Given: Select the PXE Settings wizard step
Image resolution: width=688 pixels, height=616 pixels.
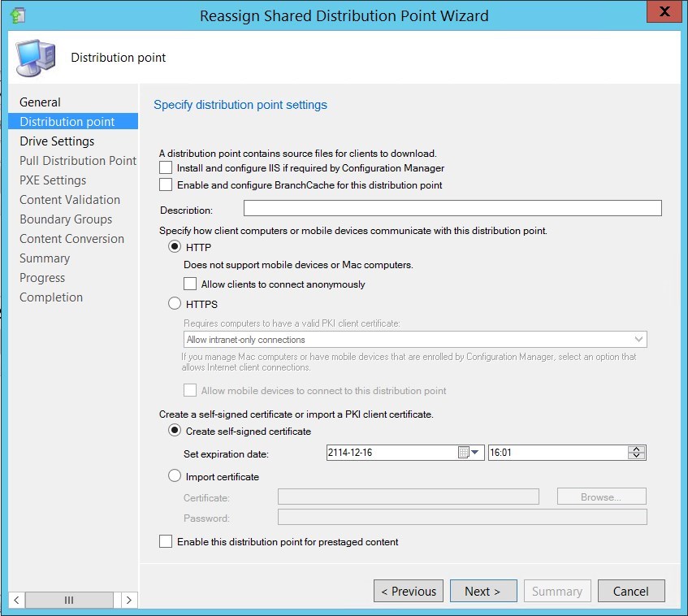Looking at the screenshot, I should pyautogui.click(x=53, y=180).
